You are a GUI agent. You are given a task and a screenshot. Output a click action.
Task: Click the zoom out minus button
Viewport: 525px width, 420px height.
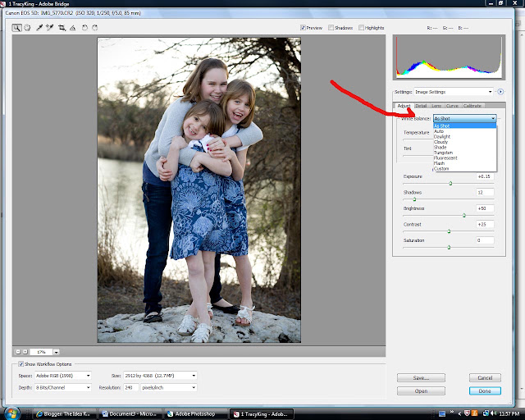(18, 352)
